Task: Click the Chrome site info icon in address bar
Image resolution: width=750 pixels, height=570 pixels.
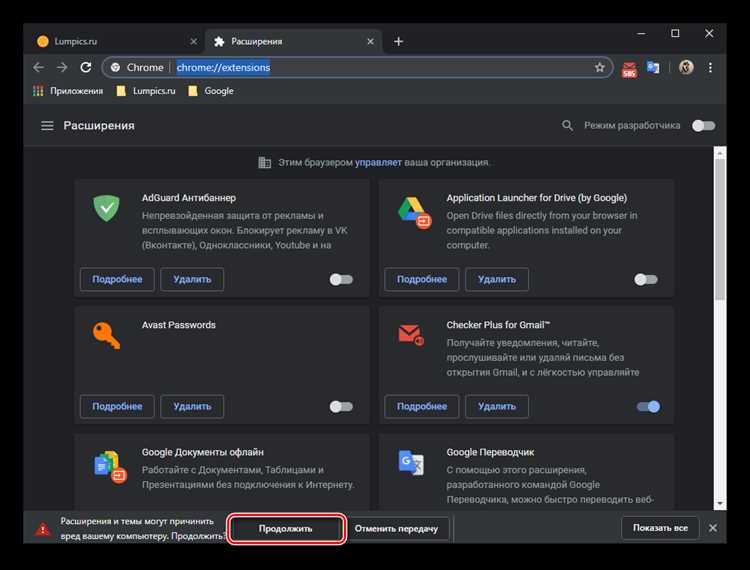Action: [x=115, y=67]
